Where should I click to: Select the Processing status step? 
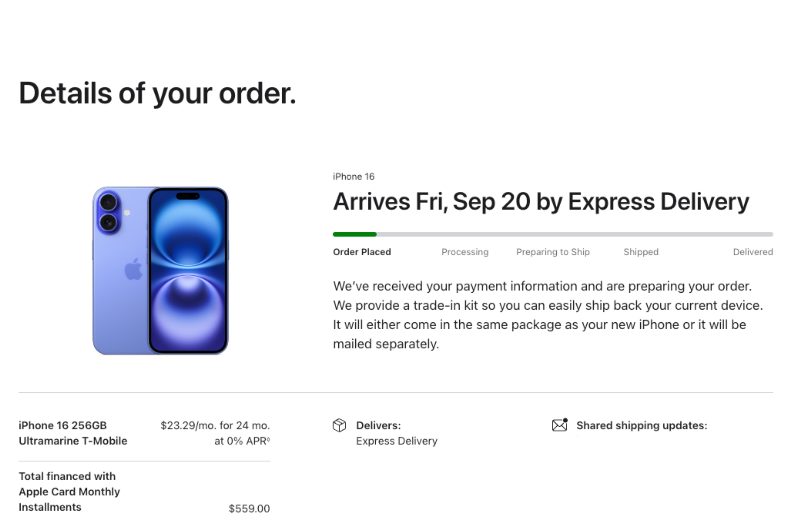coord(465,252)
